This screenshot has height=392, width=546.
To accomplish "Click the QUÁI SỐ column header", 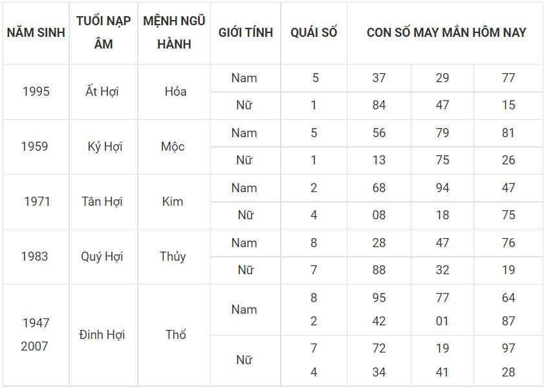I will click(314, 33).
